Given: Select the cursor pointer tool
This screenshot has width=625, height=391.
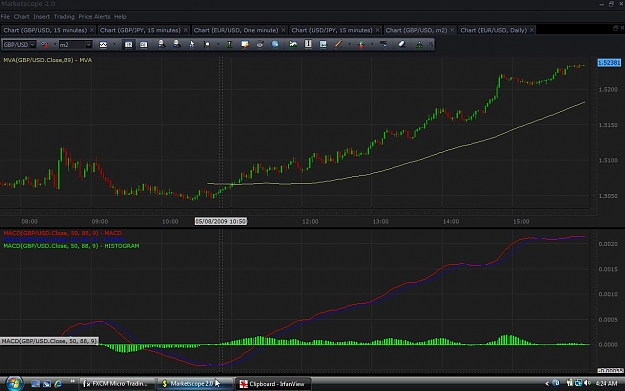Looking at the screenshot, I should point(192,44).
